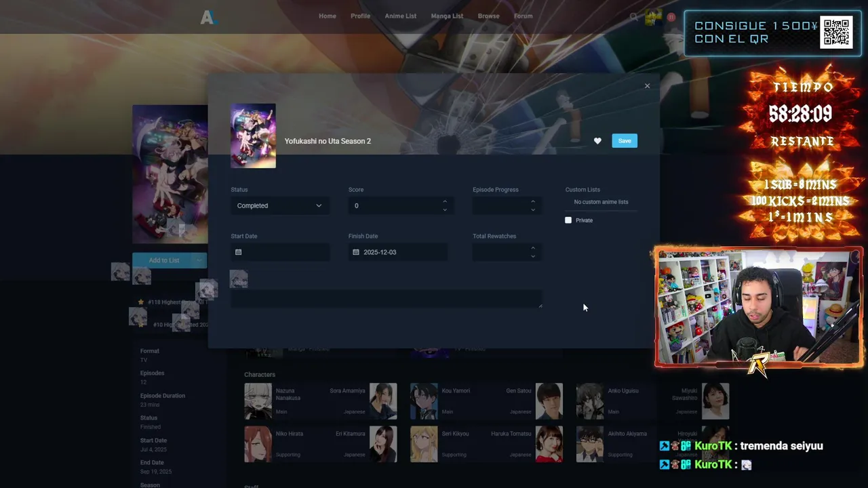The image size is (868, 488).
Task: Open Anko Uguisu's character portrait
Action: (590, 401)
